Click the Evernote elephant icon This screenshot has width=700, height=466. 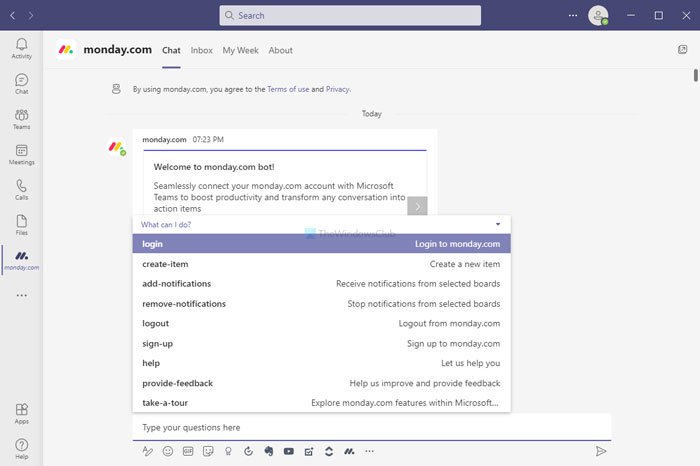pos(269,451)
